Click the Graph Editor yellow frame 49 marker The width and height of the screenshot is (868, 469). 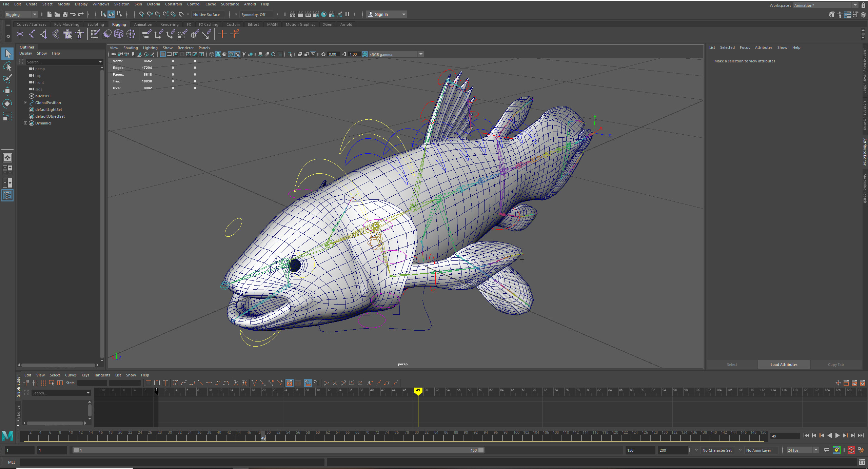pos(418,391)
